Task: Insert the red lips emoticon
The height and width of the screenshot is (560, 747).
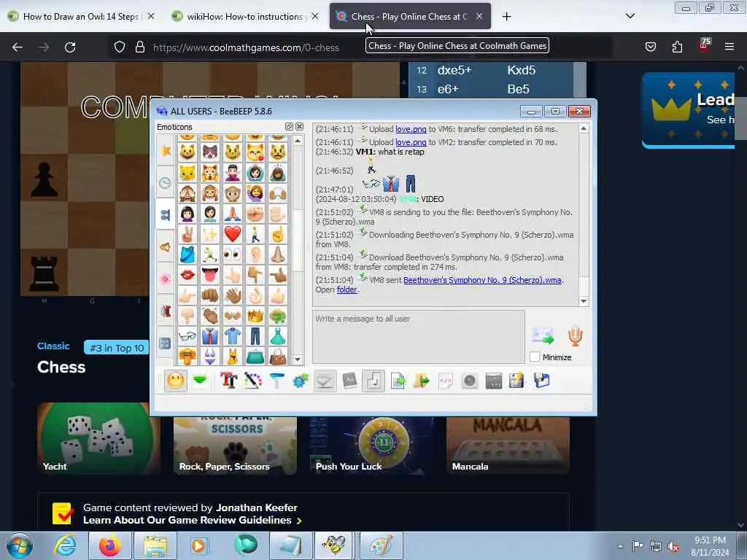Action: 187,275
